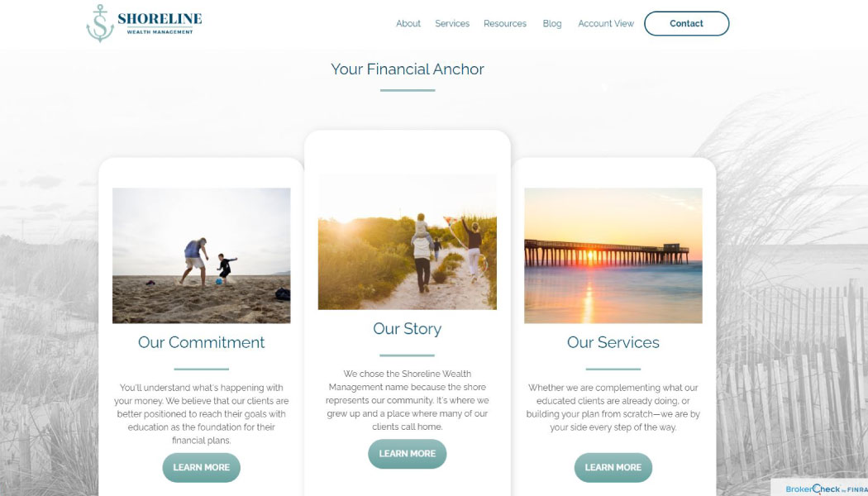Click the Shoreline Wealth Management wordmark
868x496 pixels.
coord(160,23)
